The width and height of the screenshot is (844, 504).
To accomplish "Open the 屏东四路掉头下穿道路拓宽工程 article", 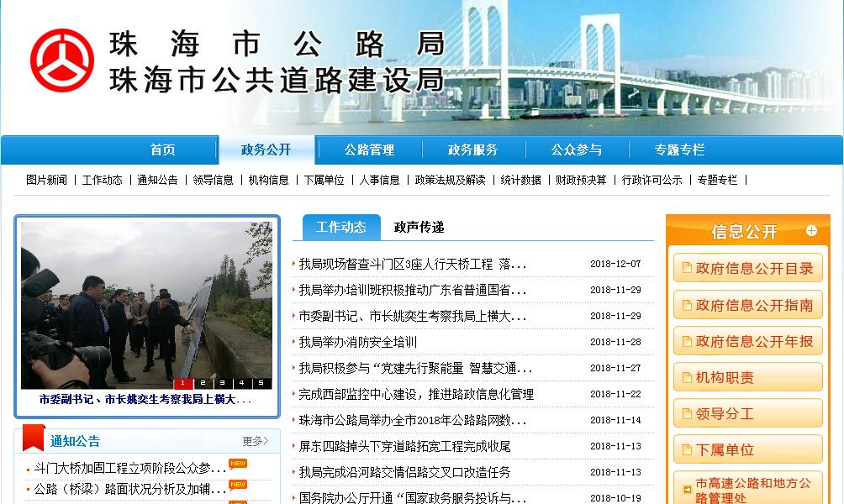I will click(x=404, y=446).
